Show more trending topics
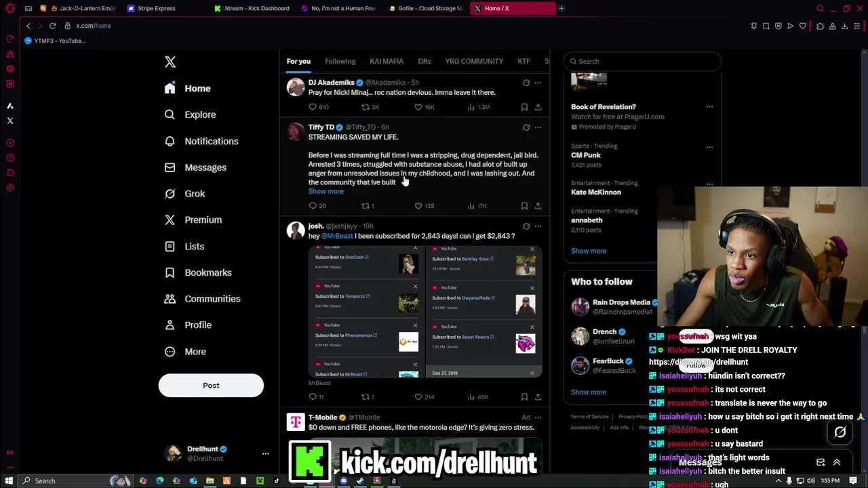This screenshot has width=868, height=488. coord(589,251)
